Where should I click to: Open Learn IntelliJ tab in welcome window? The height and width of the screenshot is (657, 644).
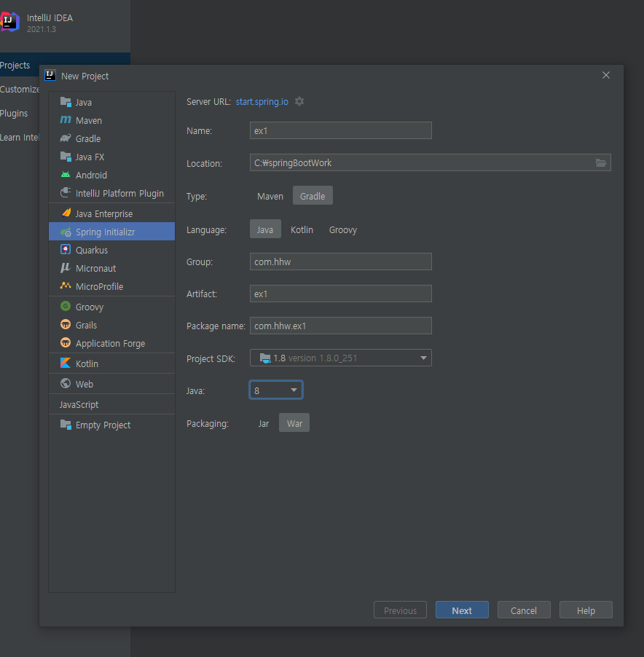tap(20, 137)
